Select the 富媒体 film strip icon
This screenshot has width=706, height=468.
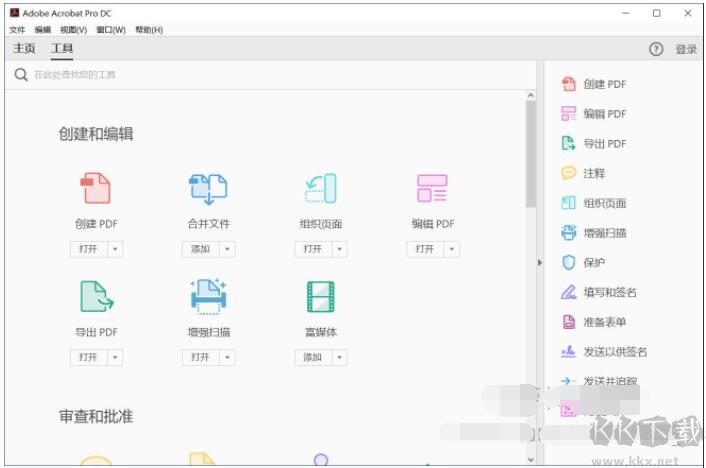coord(321,296)
